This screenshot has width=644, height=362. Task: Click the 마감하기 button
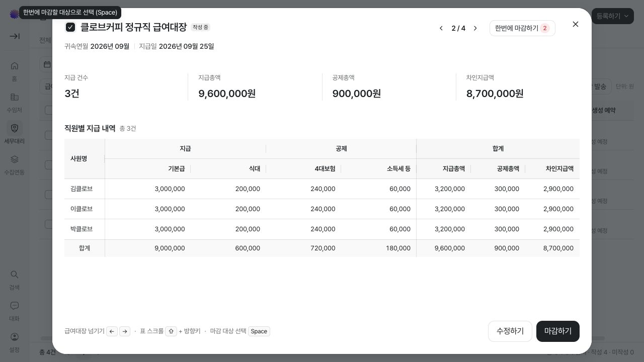point(558,331)
